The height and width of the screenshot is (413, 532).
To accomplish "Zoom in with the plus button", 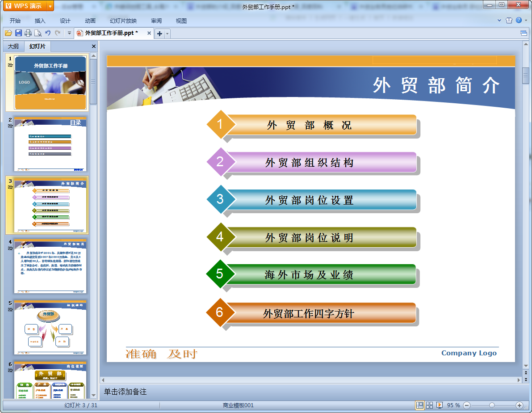I will coord(519,405).
